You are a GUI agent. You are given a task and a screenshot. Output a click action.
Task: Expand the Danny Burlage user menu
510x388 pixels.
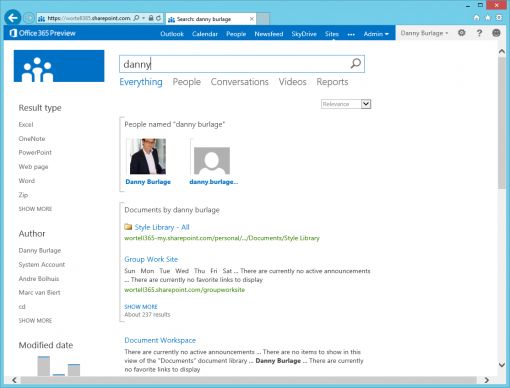[x=424, y=33]
